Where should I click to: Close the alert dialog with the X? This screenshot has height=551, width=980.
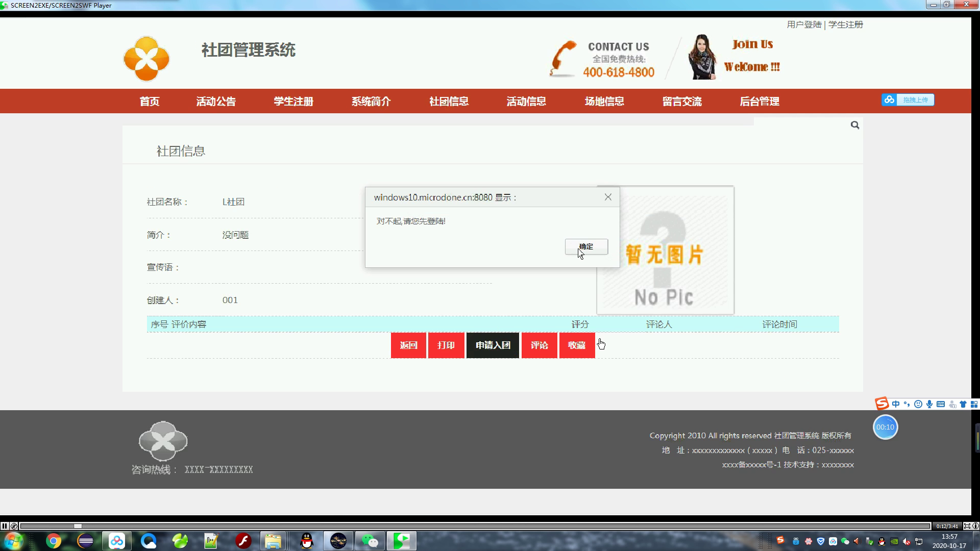pyautogui.click(x=608, y=197)
